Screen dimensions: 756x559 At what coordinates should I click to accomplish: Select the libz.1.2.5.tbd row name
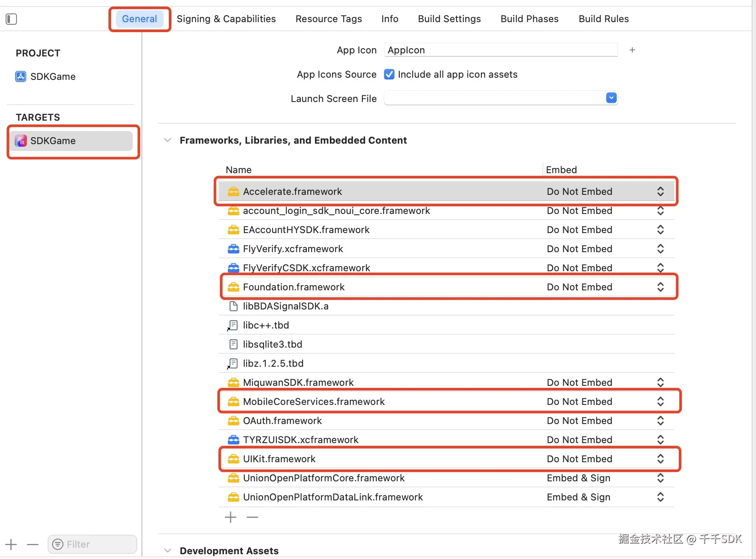pyautogui.click(x=273, y=364)
